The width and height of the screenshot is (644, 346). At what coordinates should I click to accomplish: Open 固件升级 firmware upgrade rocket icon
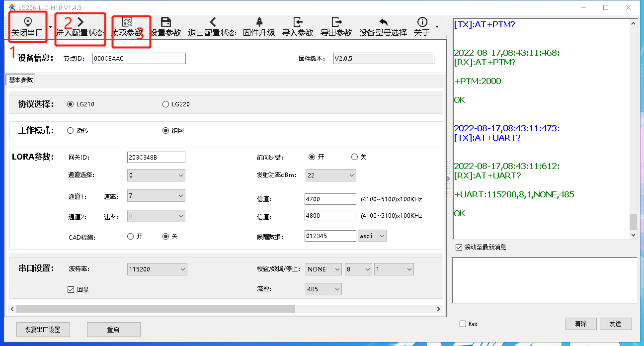click(259, 23)
